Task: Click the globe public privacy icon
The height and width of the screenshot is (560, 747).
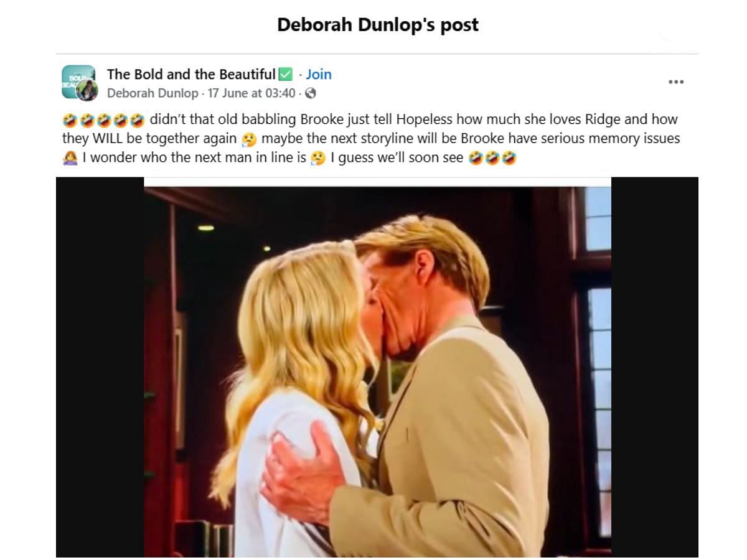Action: tap(311, 93)
